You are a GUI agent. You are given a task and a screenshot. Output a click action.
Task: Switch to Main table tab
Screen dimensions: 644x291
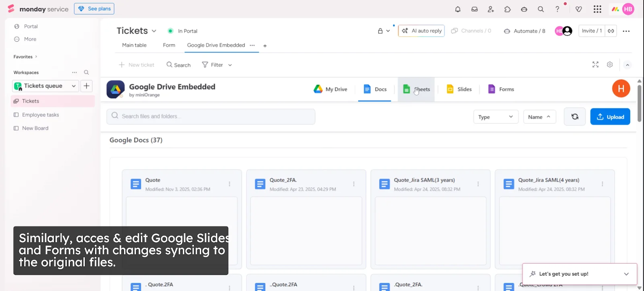[x=134, y=45]
